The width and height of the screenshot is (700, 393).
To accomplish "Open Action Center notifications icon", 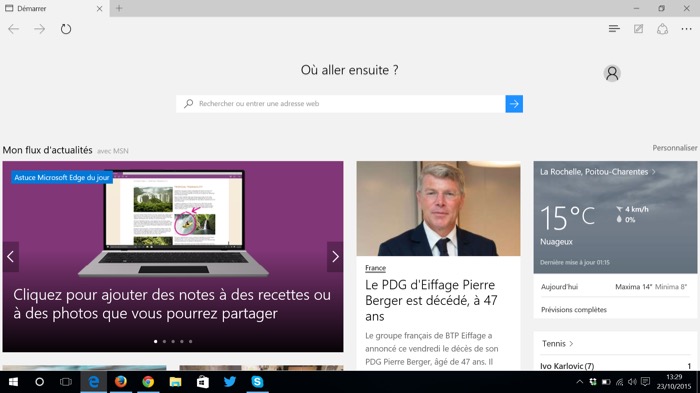I will pos(645,382).
